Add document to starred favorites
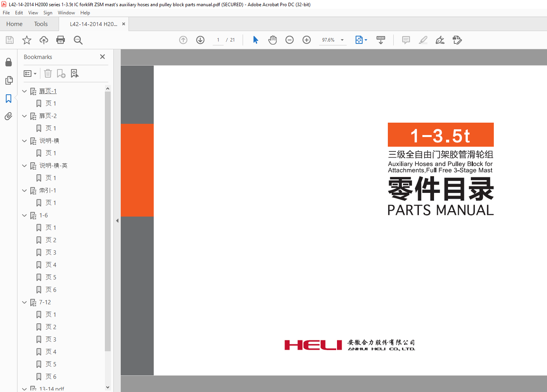Screen dimensions: 547x392 coord(27,40)
